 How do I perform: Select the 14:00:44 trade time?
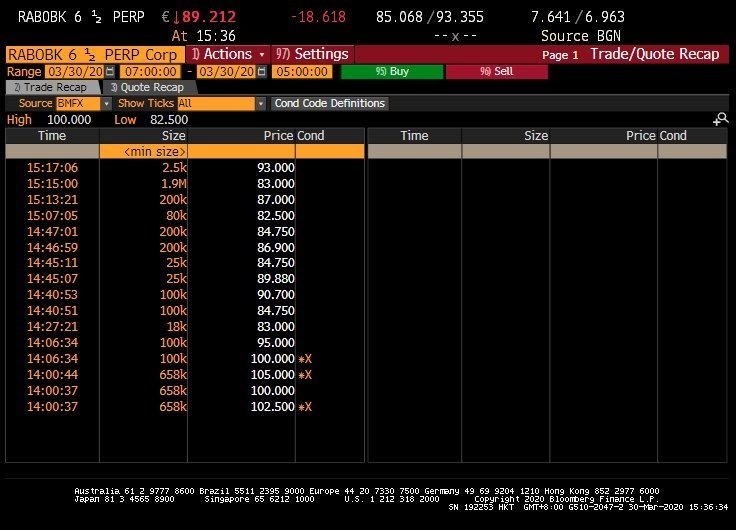click(52, 375)
